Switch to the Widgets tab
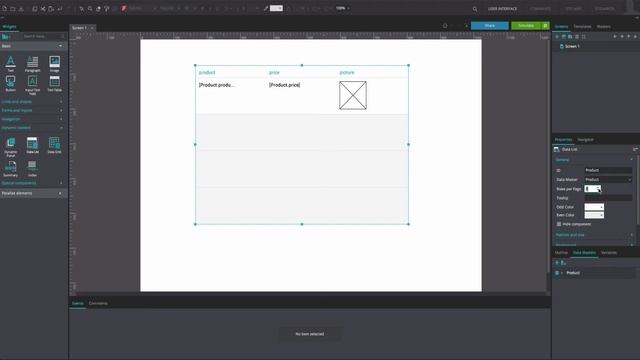This screenshot has height=360, width=640. [x=9, y=27]
